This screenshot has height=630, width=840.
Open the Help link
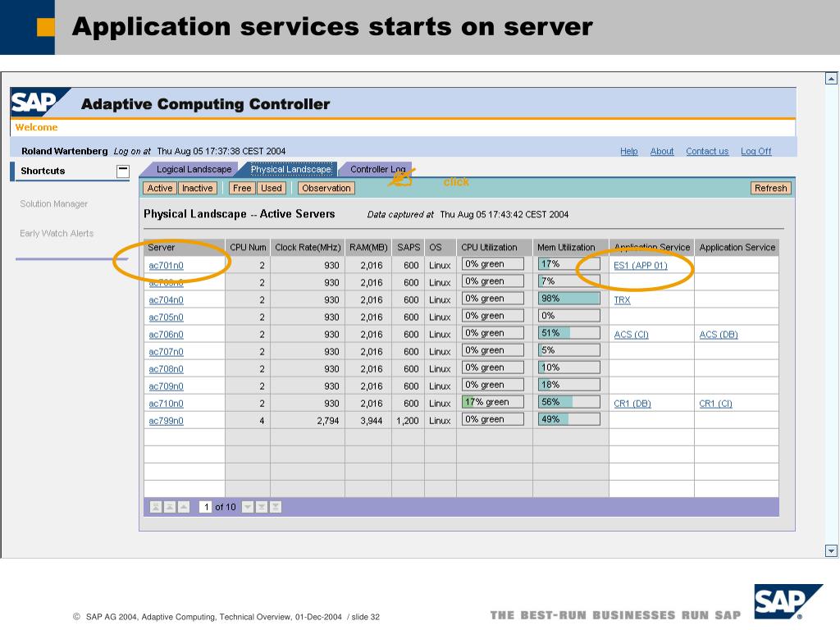(629, 152)
